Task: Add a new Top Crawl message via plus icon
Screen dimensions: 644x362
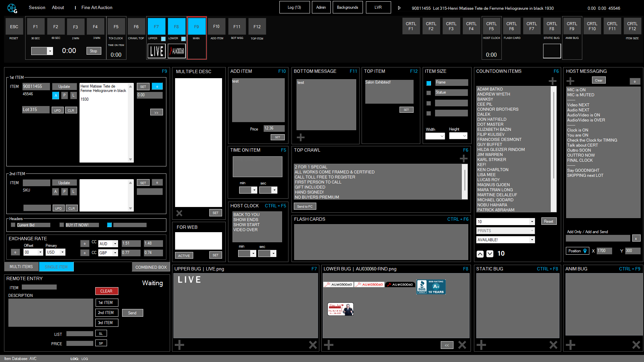Action: tap(464, 158)
